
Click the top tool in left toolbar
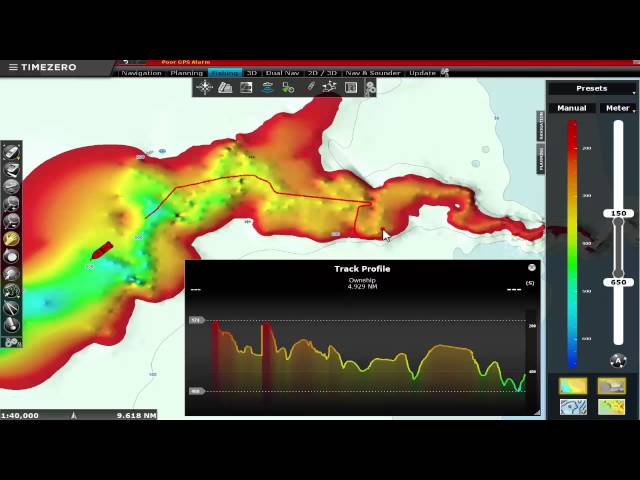coord(12,152)
